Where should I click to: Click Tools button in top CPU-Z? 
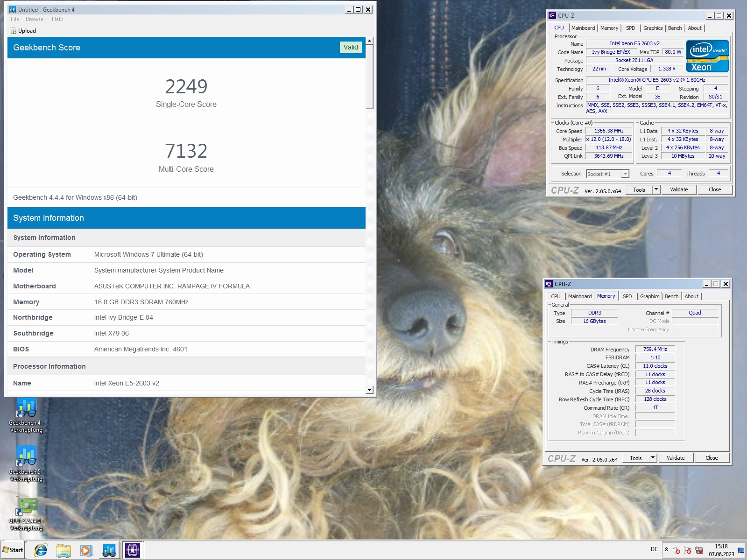[639, 189]
